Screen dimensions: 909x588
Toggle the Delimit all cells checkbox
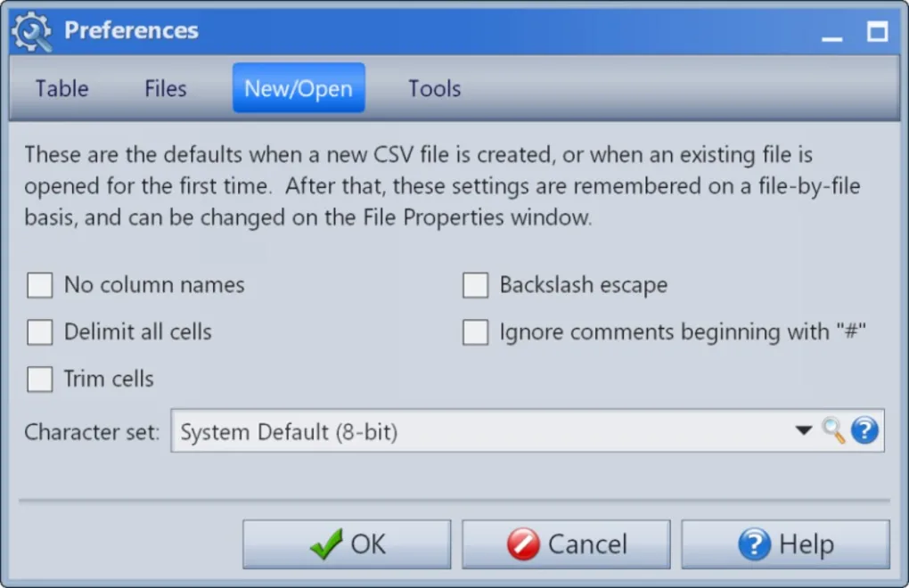pos(40,332)
